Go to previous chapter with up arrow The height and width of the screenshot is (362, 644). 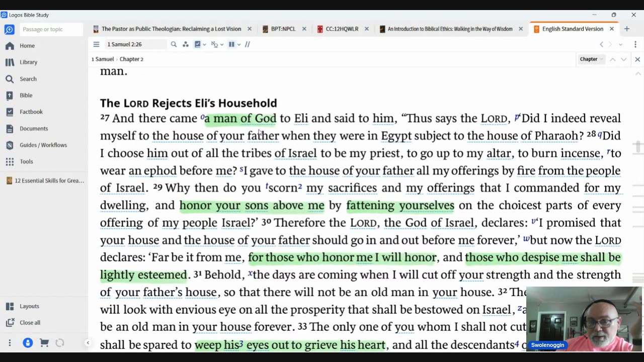(612, 59)
